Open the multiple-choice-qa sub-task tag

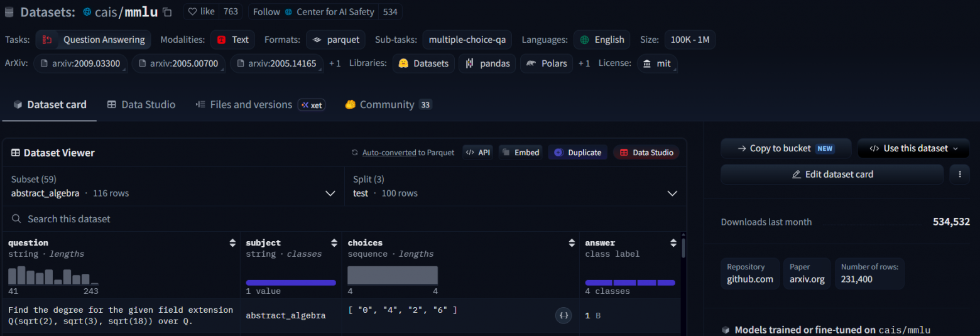467,40
